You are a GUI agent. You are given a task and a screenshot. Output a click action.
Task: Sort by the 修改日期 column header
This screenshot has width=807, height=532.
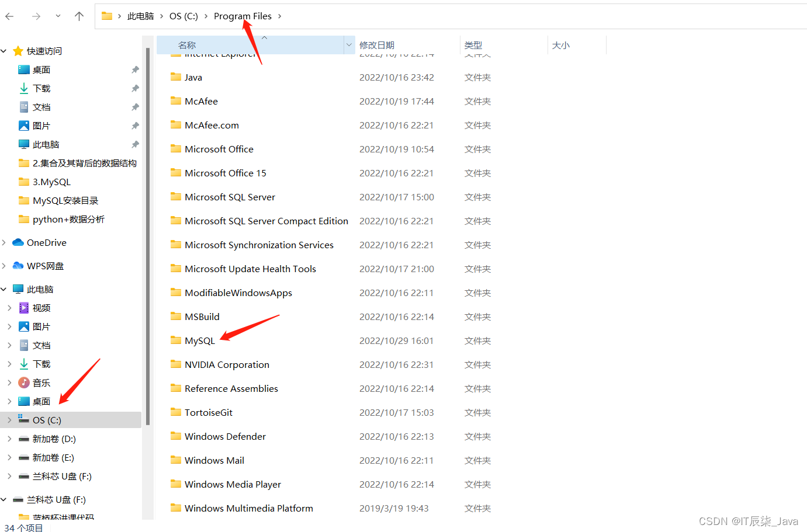[377, 45]
